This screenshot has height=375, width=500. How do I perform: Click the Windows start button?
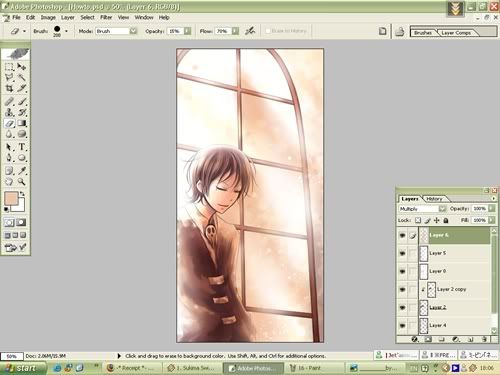(x=23, y=368)
